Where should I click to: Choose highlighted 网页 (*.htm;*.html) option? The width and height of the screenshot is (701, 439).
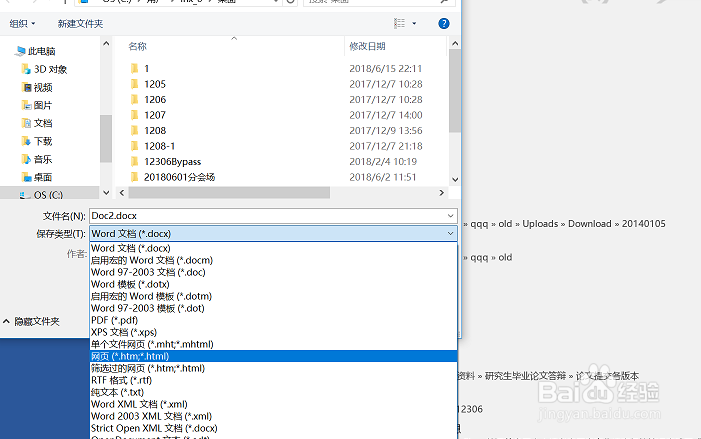click(x=273, y=356)
